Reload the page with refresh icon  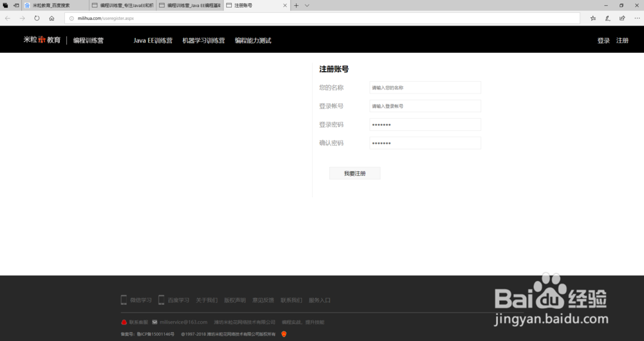(x=37, y=18)
